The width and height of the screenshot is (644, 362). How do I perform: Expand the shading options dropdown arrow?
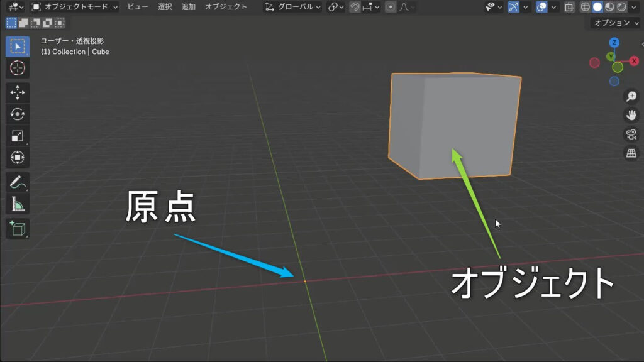634,7
